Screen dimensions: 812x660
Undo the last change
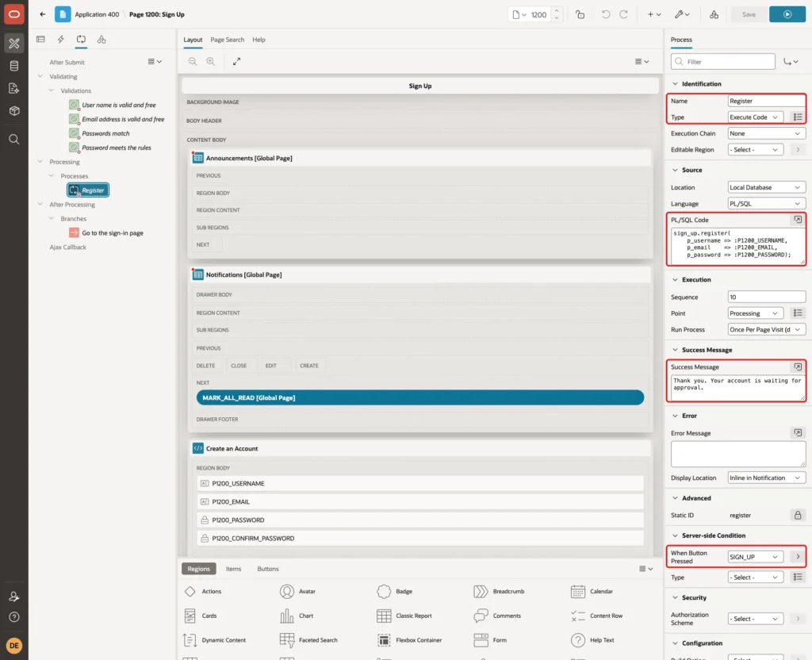point(606,14)
